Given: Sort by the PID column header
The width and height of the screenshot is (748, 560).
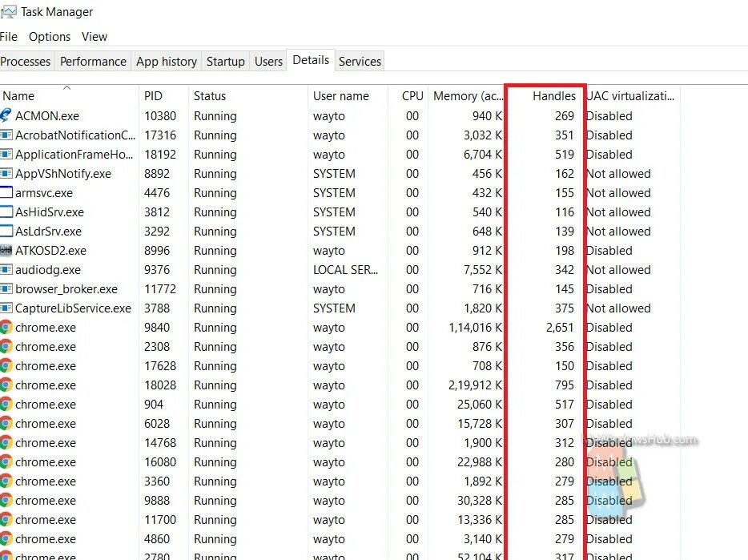Looking at the screenshot, I should tap(163, 95).
